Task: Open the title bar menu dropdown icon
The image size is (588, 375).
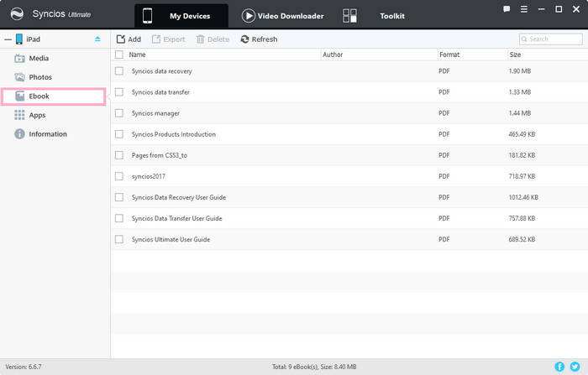Action: point(524,9)
